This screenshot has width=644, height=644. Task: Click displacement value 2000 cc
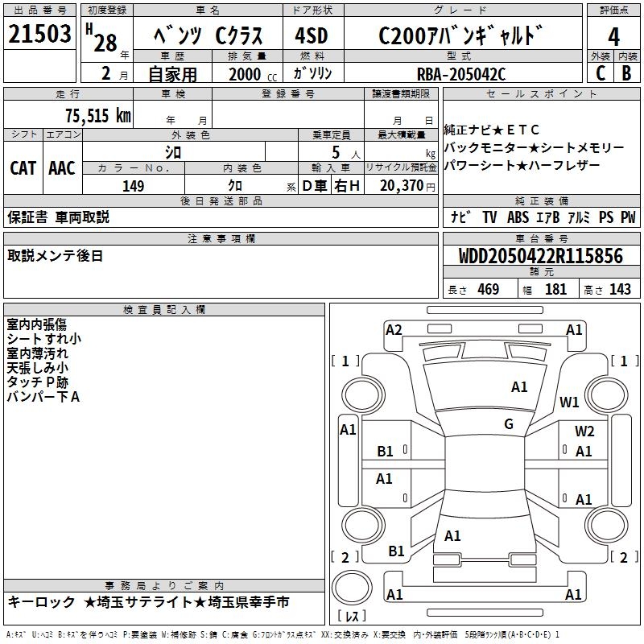[x=253, y=75]
